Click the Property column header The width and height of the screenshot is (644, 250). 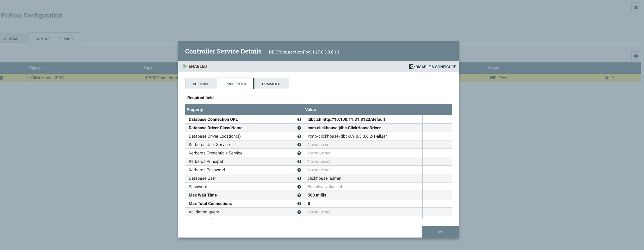click(x=195, y=109)
